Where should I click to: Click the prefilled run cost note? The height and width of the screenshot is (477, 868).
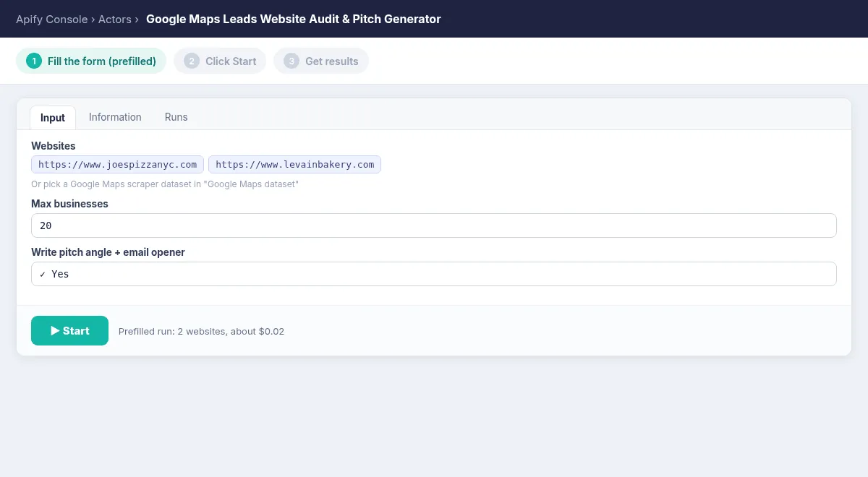(x=201, y=332)
